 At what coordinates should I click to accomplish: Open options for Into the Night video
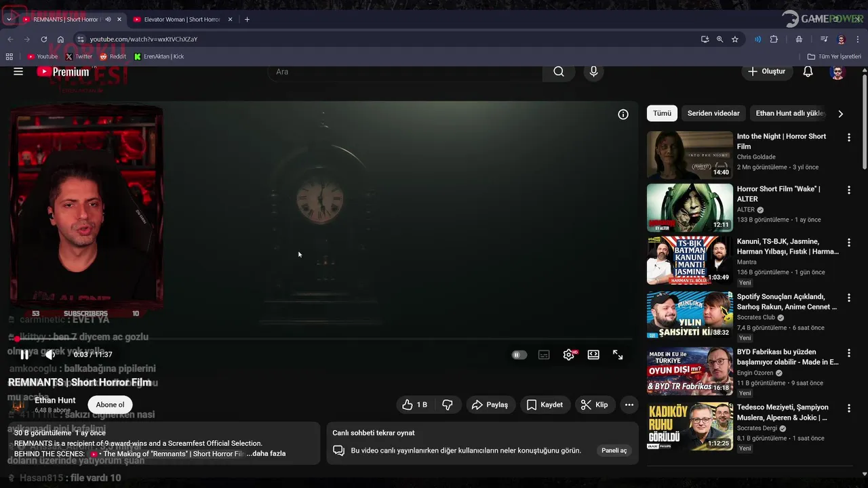click(x=848, y=138)
